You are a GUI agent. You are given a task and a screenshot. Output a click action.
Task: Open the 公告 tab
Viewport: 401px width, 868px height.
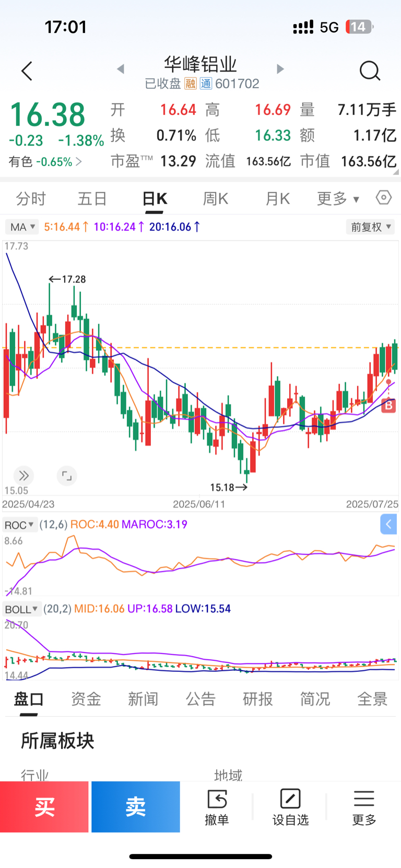(x=200, y=699)
